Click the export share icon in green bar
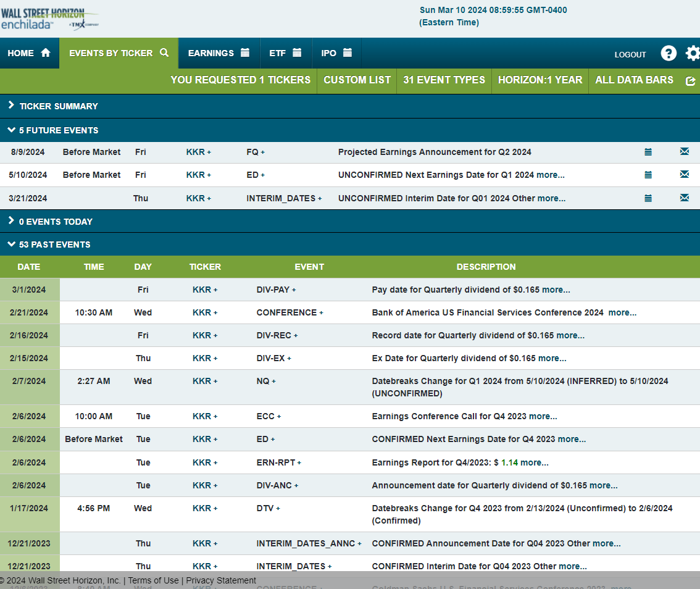Screen dimensions: 700x589 690,81
